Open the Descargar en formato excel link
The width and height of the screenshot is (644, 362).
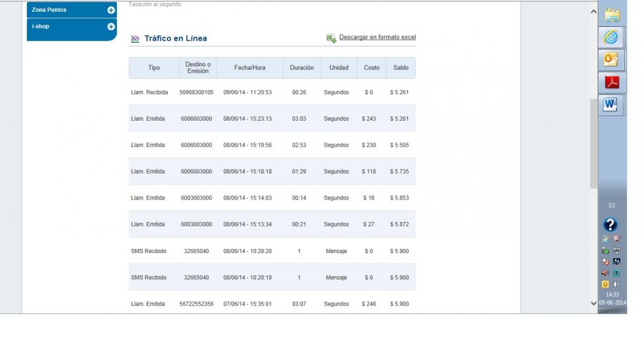click(377, 37)
